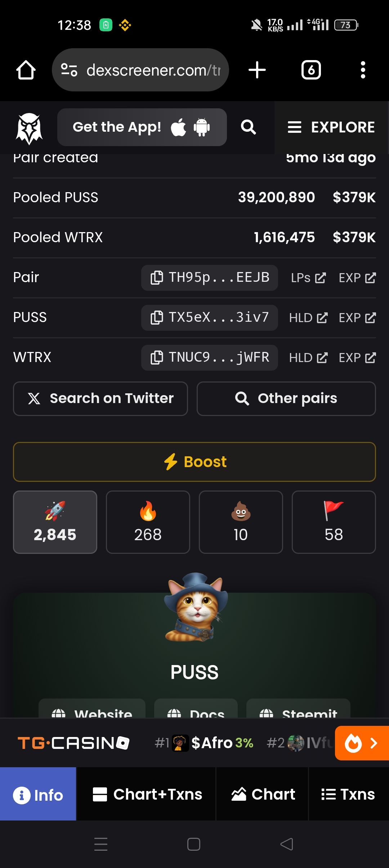Copy the PUSS token address TX5eX...3iv7
This screenshot has height=868, width=389.
209,317
